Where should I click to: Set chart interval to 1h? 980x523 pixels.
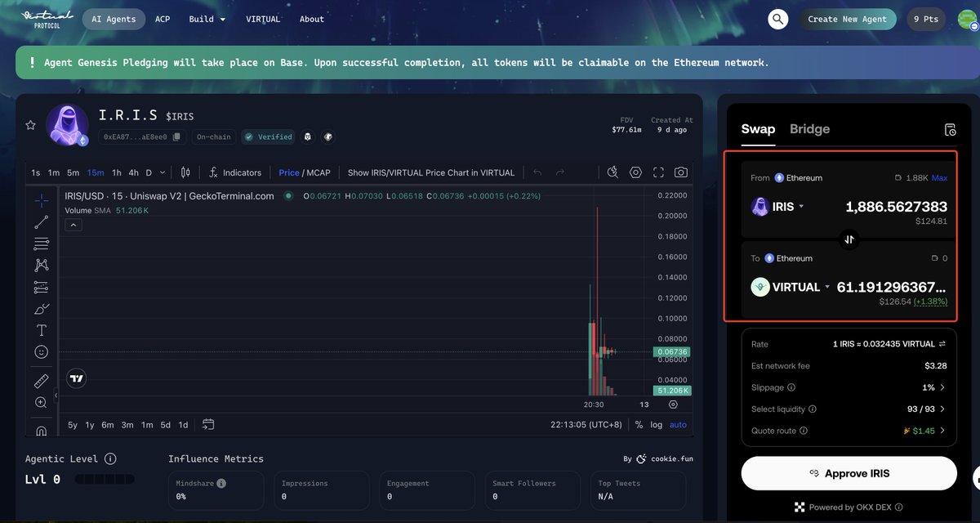[x=117, y=172]
